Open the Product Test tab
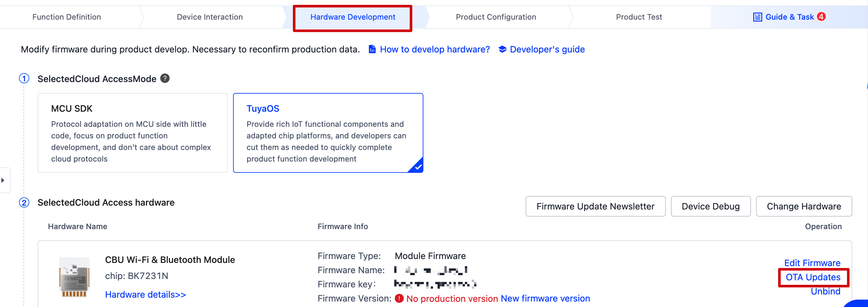The height and width of the screenshot is (307, 868). 639,17
